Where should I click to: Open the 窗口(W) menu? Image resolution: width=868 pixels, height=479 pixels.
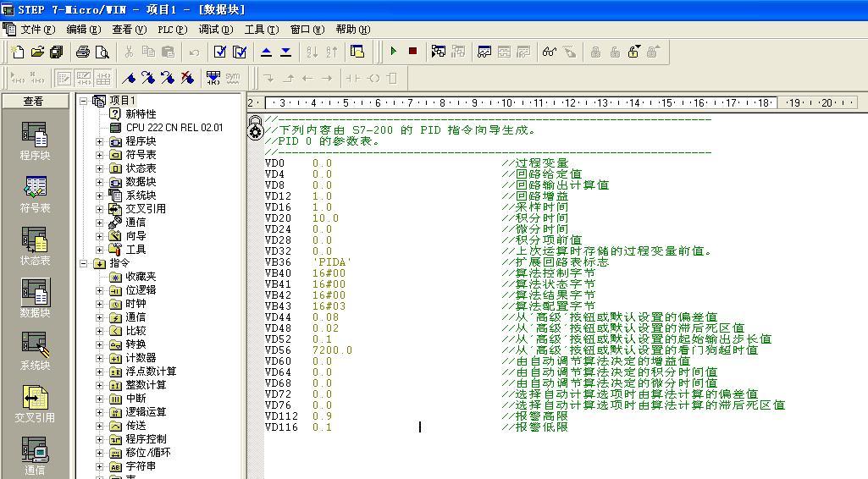307,30
